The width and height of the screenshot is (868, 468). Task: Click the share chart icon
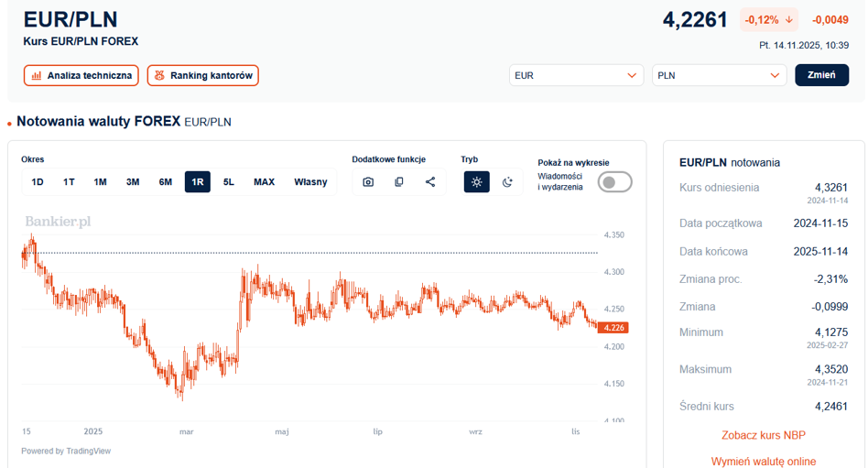click(x=430, y=182)
